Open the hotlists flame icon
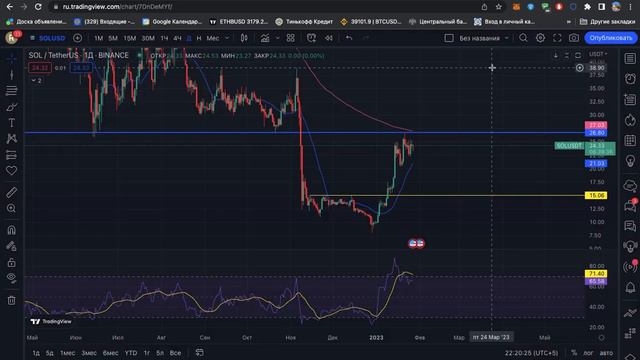Screen dimensions: 640x360 click(630, 120)
